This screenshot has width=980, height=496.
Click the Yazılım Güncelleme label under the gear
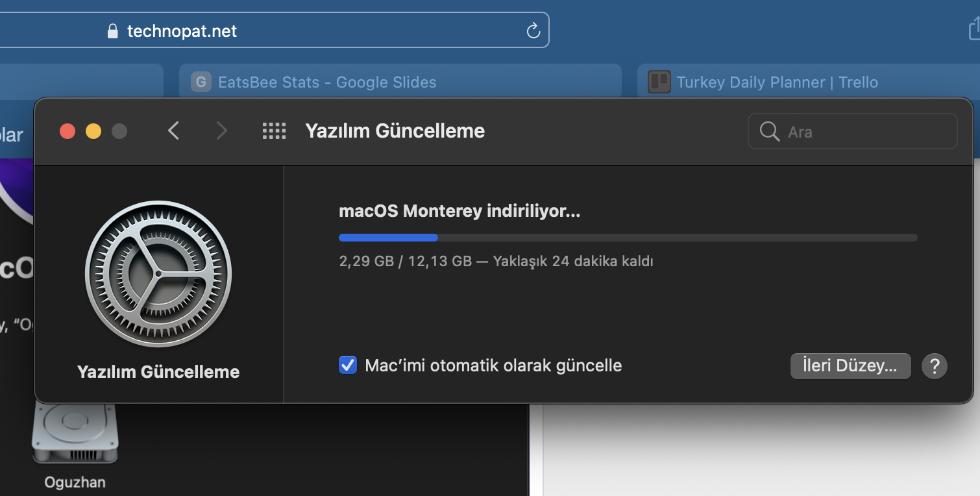[158, 372]
